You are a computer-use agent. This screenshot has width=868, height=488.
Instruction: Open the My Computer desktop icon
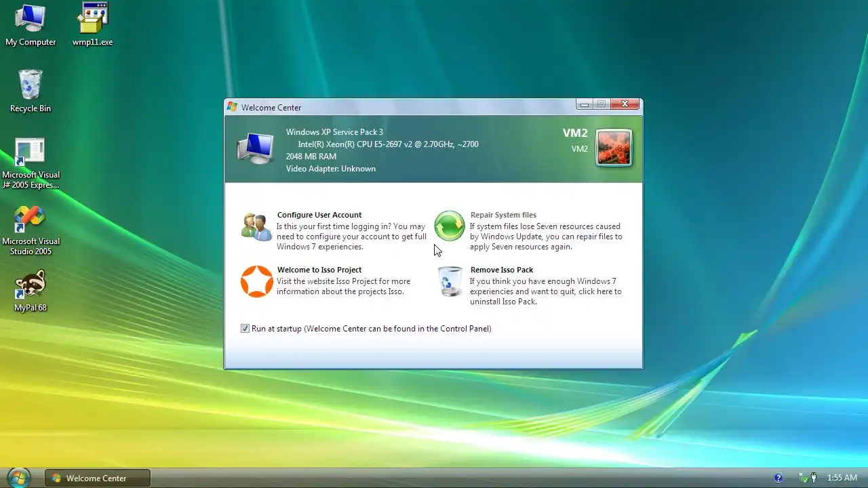(x=31, y=25)
